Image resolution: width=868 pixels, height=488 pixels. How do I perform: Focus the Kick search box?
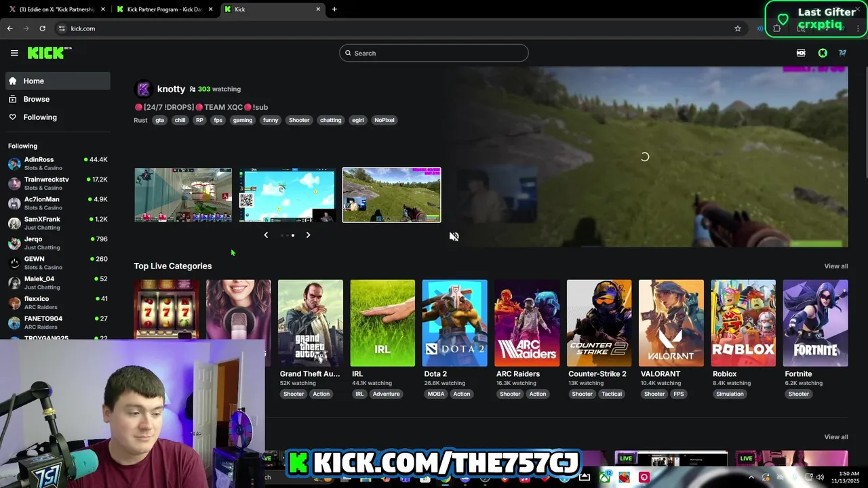(434, 53)
